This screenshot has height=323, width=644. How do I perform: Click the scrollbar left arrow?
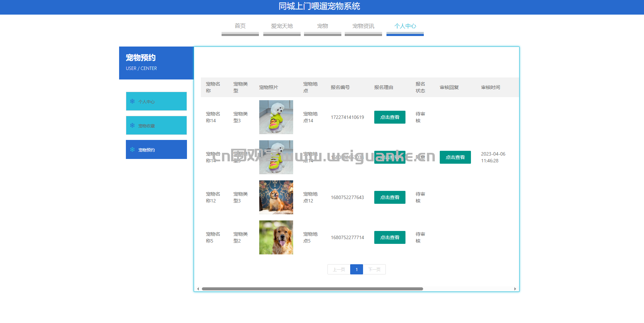click(x=198, y=289)
